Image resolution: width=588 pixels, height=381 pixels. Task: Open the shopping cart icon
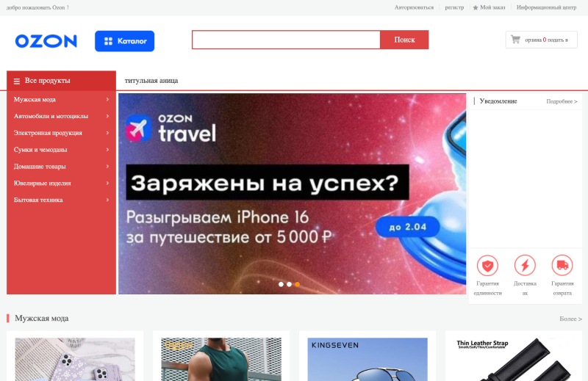[516, 40]
